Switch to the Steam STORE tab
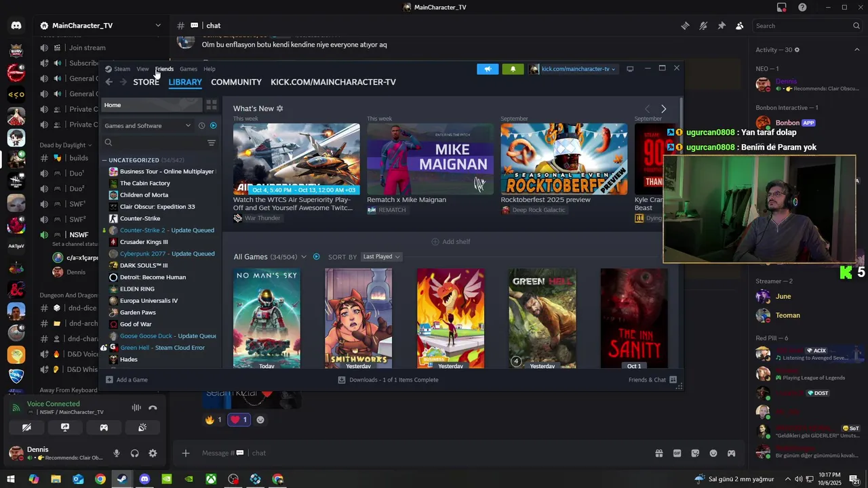The width and height of the screenshot is (868, 488). [146, 82]
